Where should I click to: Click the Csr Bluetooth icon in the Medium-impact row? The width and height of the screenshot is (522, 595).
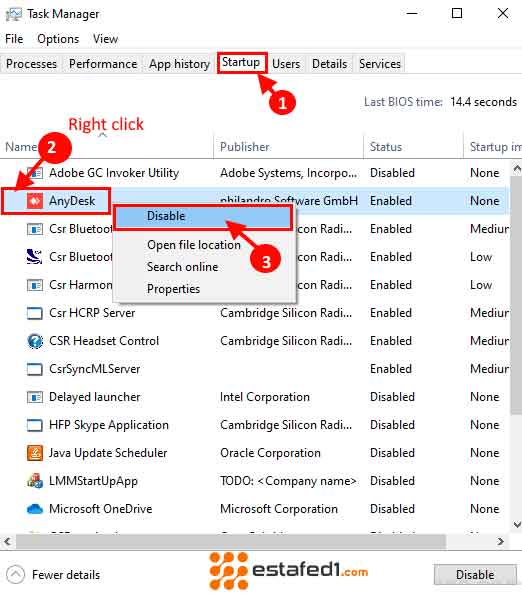coord(35,229)
